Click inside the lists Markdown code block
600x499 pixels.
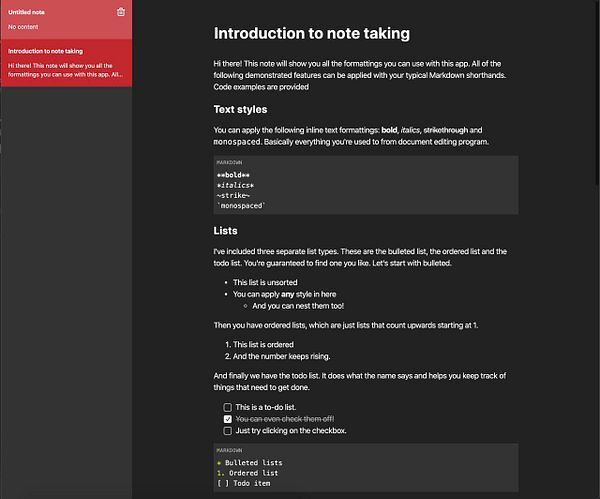click(x=365, y=473)
